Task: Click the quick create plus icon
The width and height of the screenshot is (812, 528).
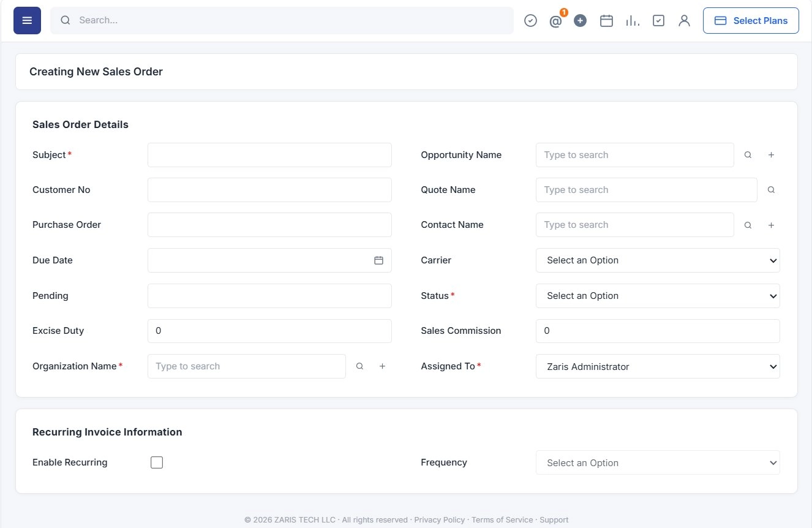Action: pos(581,21)
